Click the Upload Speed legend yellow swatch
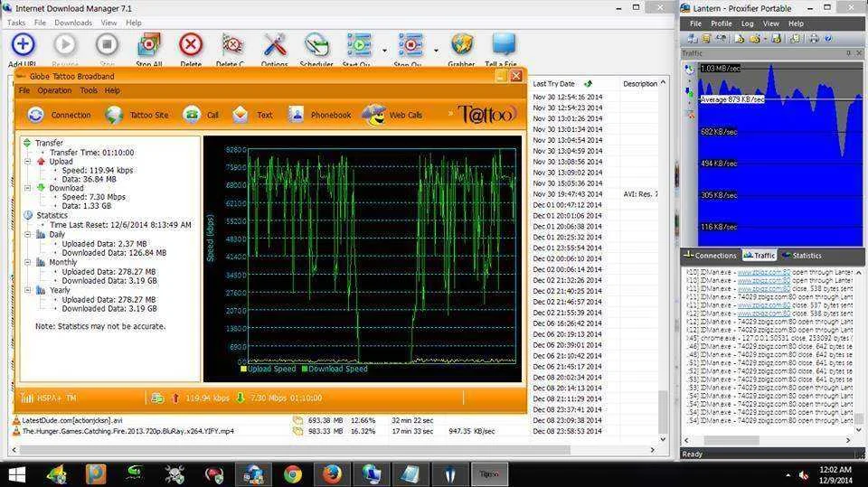The height and width of the screenshot is (487, 868). click(x=243, y=369)
